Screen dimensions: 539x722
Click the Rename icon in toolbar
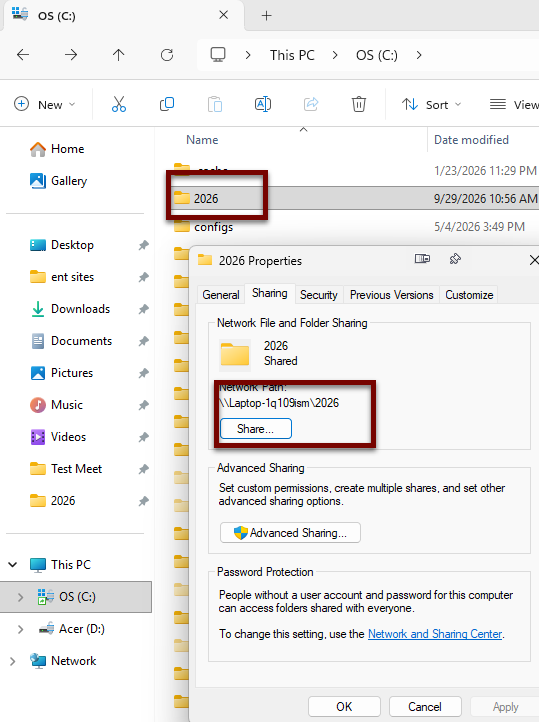click(x=263, y=105)
